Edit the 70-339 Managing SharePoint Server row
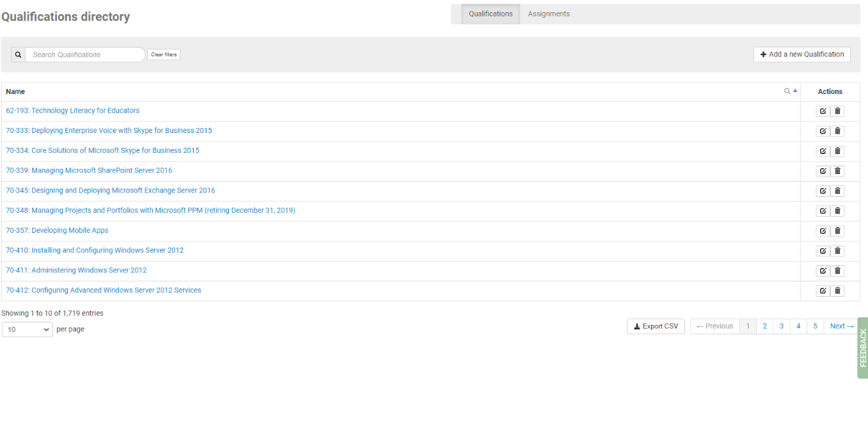This screenshot has height=426, width=868. point(823,171)
